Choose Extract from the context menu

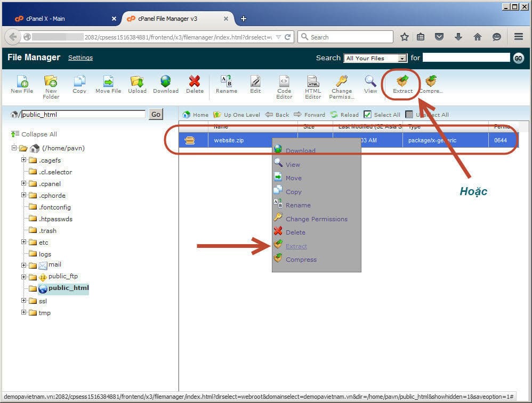(296, 246)
